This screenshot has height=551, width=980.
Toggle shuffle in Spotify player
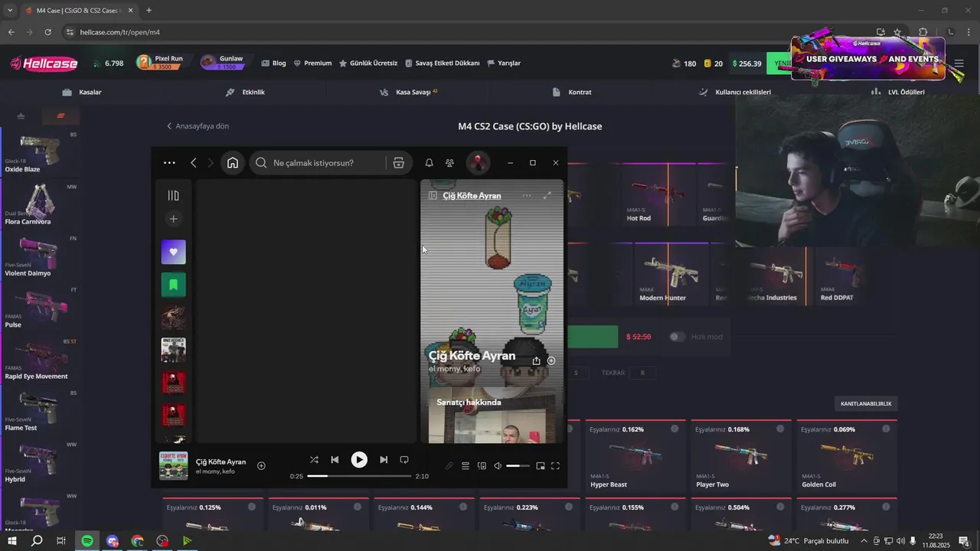[x=314, y=460]
